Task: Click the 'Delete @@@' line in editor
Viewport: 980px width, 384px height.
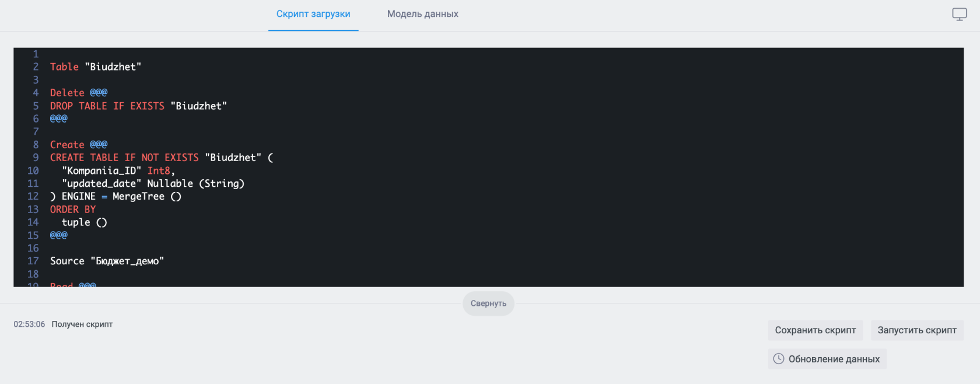Action: [x=79, y=93]
